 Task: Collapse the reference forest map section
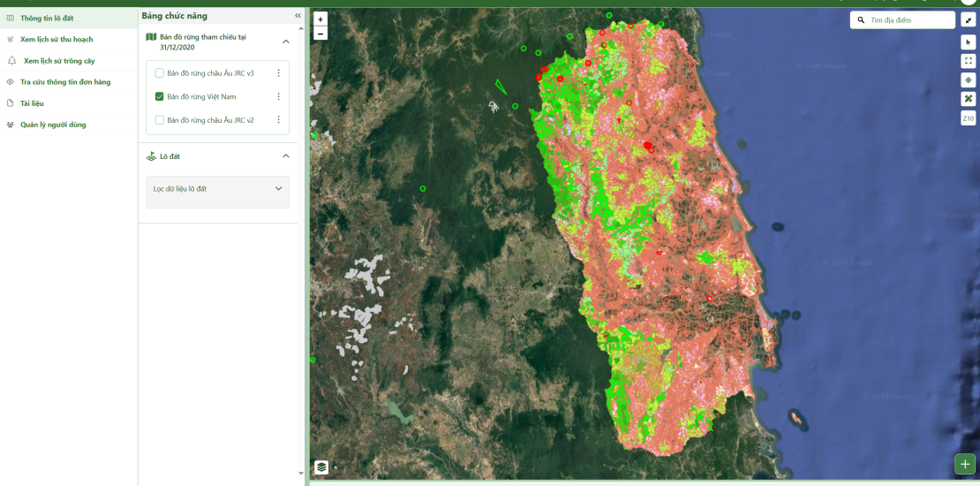pos(285,42)
